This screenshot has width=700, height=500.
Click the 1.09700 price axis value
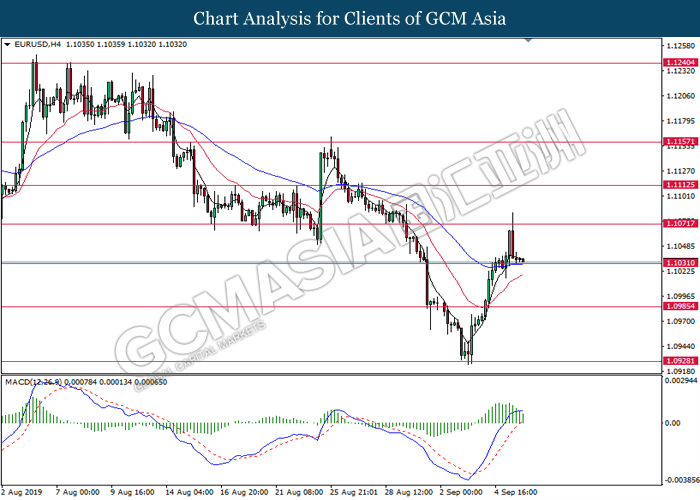(x=681, y=321)
